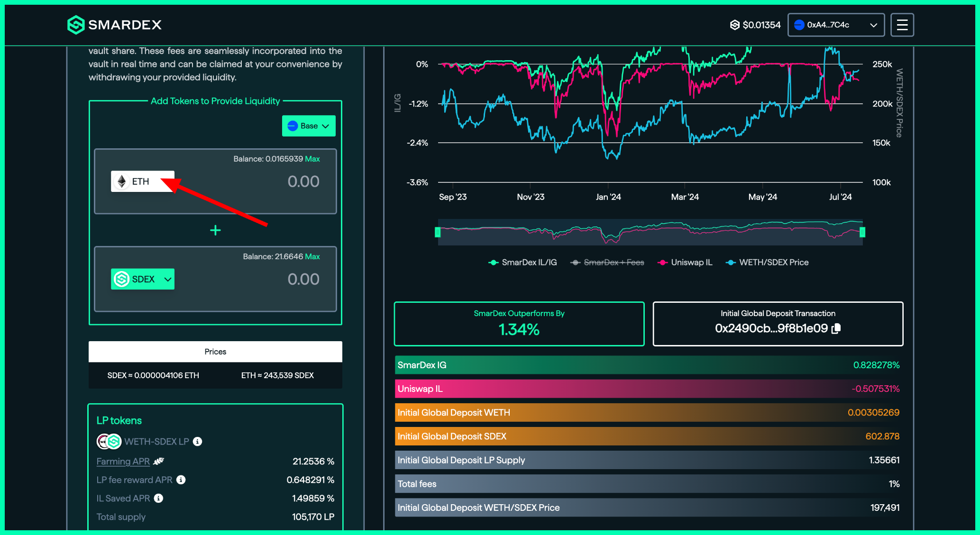Click IL Saved APR info icon
Image resolution: width=980 pixels, height=535 pixels.
click(x=159, y=498)
